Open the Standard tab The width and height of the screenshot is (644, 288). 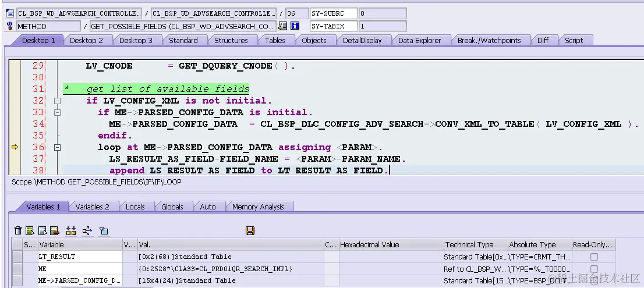click(183, 40)
